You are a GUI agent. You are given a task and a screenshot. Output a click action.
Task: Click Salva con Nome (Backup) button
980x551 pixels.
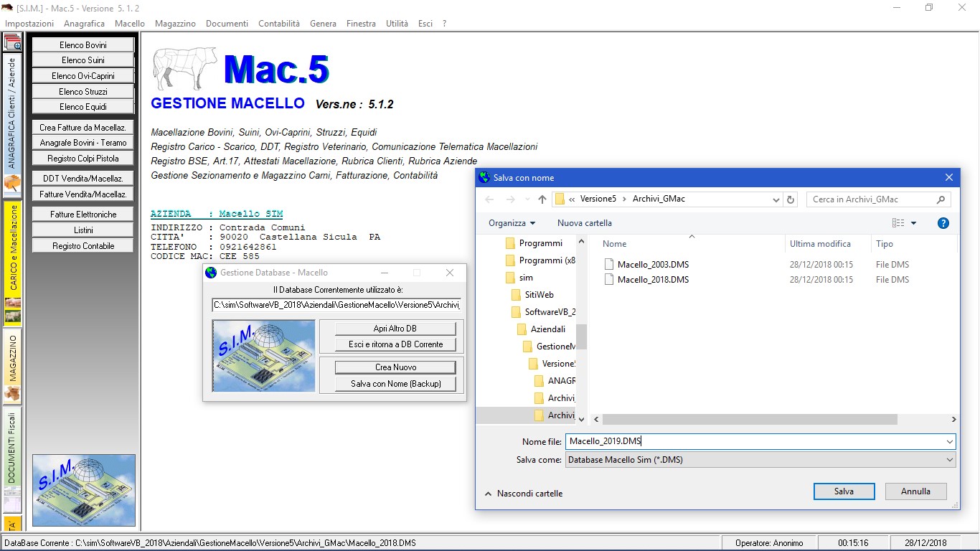pos(395,384)
